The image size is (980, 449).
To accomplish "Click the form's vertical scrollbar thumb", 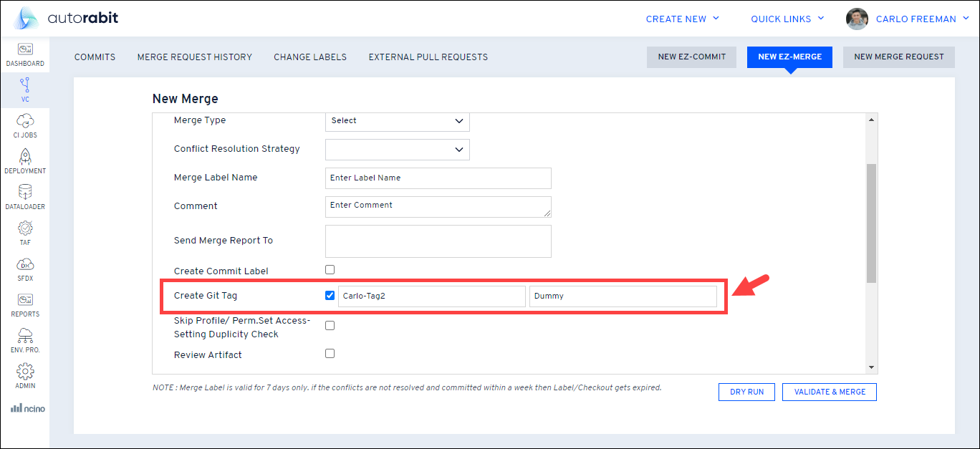I will (x=871, y=222).
